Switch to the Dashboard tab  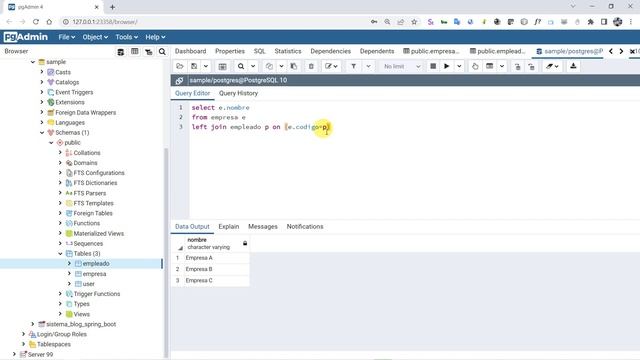click(191, 51)
